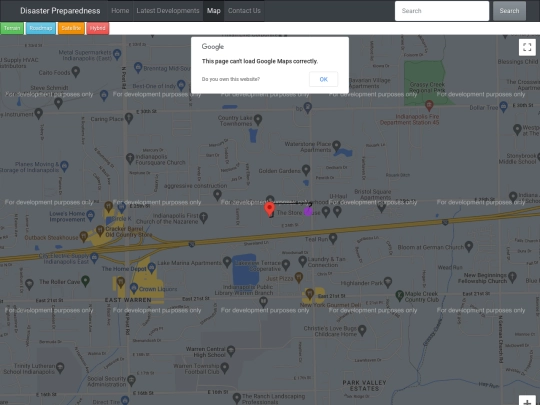
Task: Dismiss Google Maps error with OK
Action: (323, 79)
